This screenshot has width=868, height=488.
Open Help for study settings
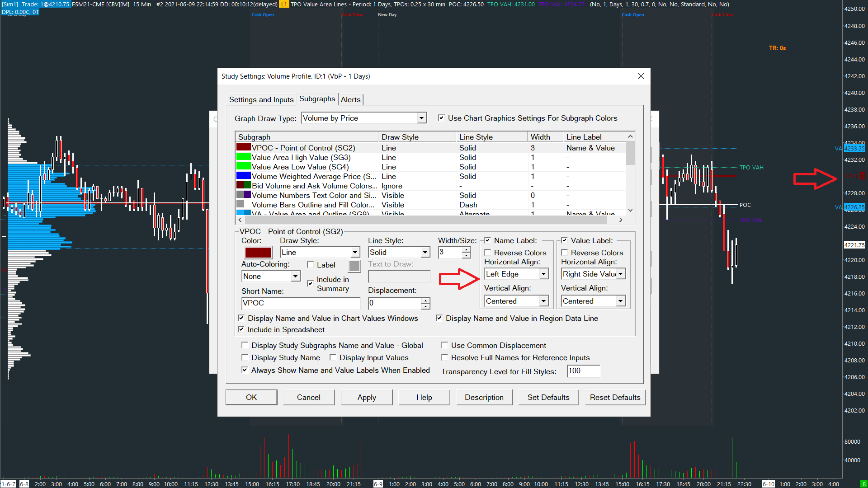pos(424,397)
